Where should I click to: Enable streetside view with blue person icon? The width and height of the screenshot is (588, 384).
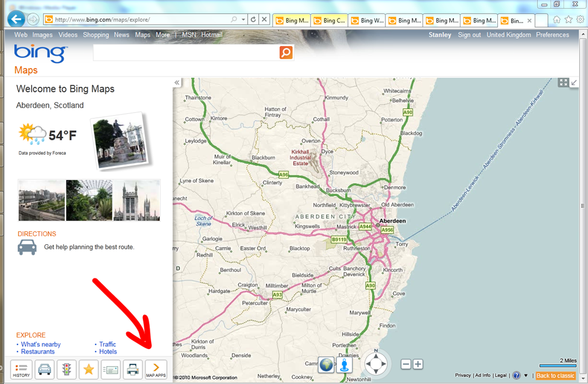point(345,364)
